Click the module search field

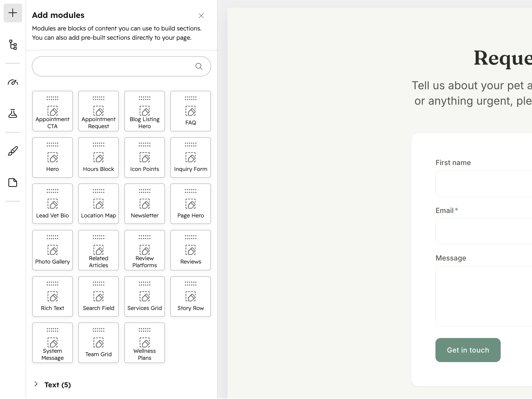pos(121,66)
